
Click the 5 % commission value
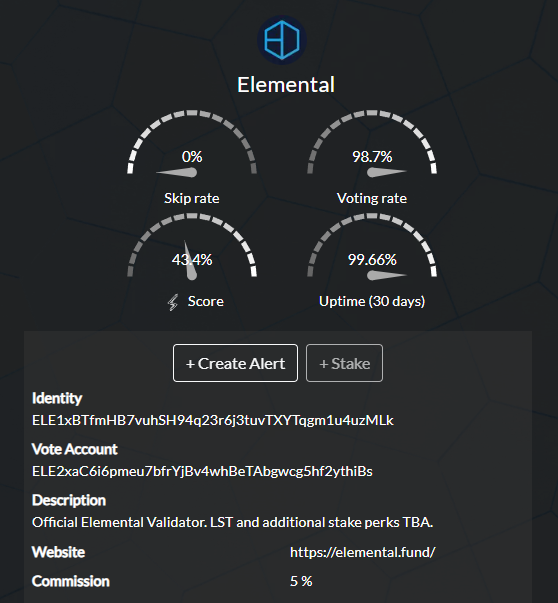point(301,581)
